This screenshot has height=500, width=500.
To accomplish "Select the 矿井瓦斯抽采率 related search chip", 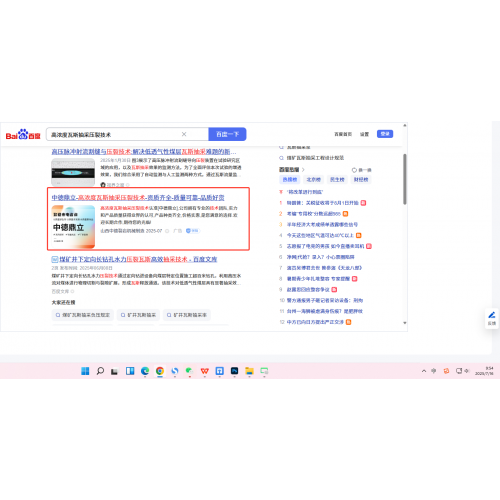I will 187,315.
